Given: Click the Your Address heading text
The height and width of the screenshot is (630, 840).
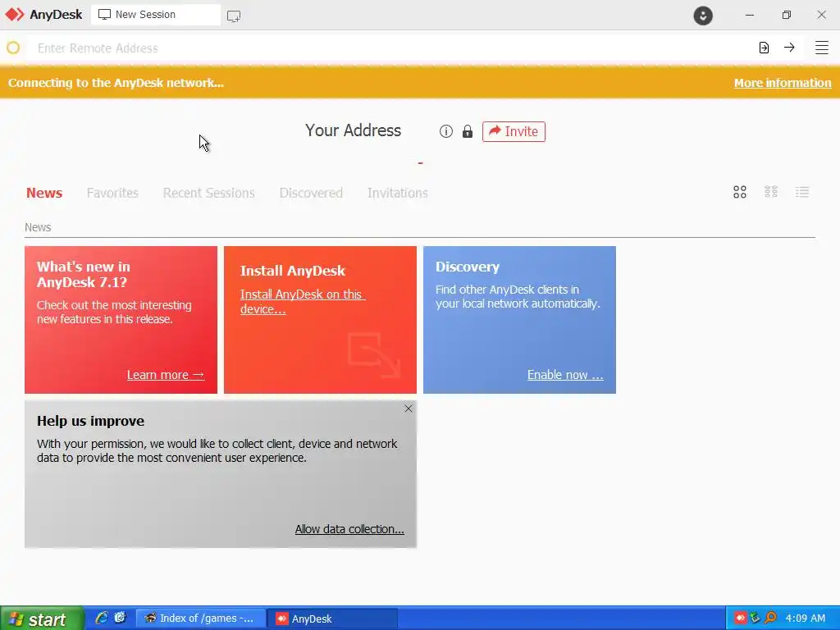Looking at the screenshot, I should pyautogui.click(x=353, y=130).
